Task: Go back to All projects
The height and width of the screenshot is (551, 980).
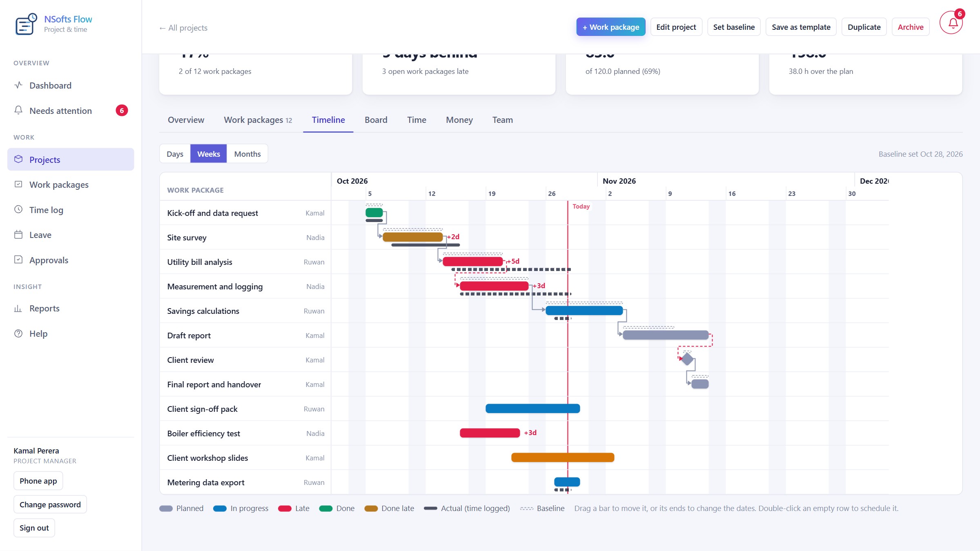Action: click(x=183, y=28)
